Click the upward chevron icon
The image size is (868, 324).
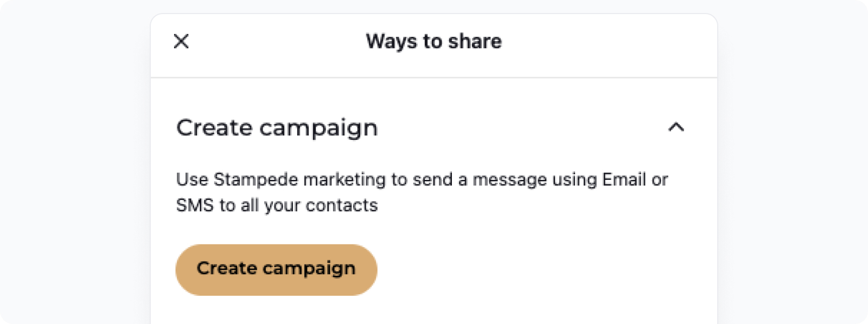[676, 127]
